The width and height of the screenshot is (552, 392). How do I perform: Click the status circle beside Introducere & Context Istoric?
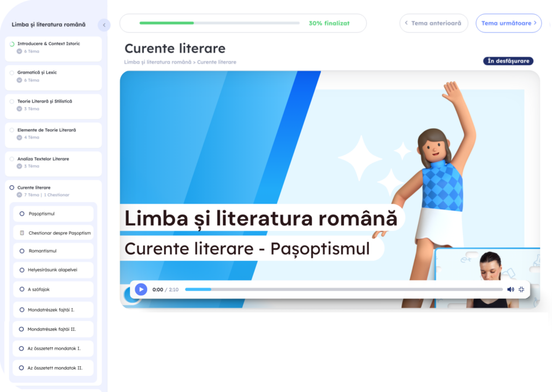(x=12, y=44)
